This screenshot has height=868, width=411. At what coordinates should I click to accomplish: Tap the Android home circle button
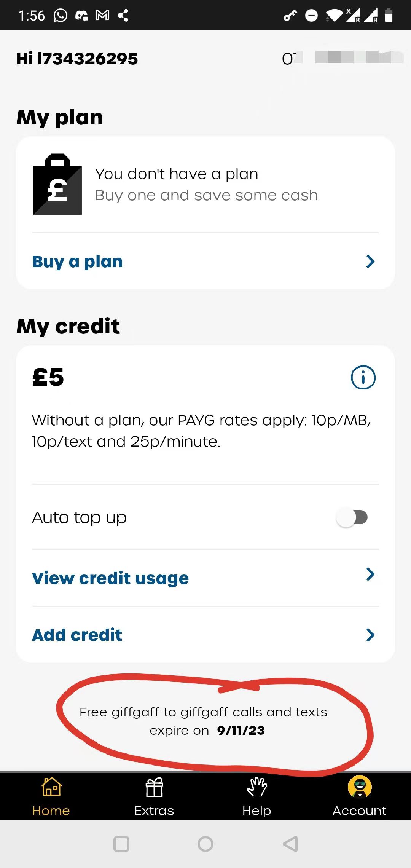[x=205, y=844]
